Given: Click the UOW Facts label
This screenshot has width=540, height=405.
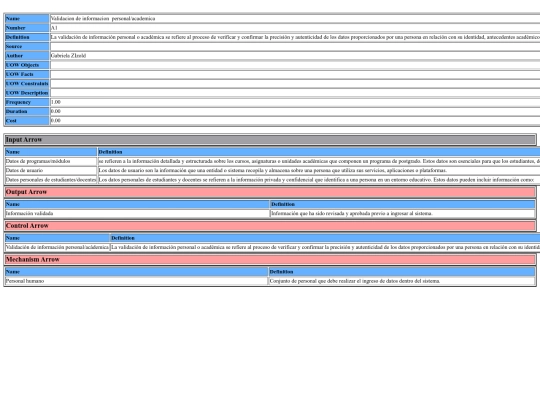Looking at the screenshot, I should click(27, 74).
